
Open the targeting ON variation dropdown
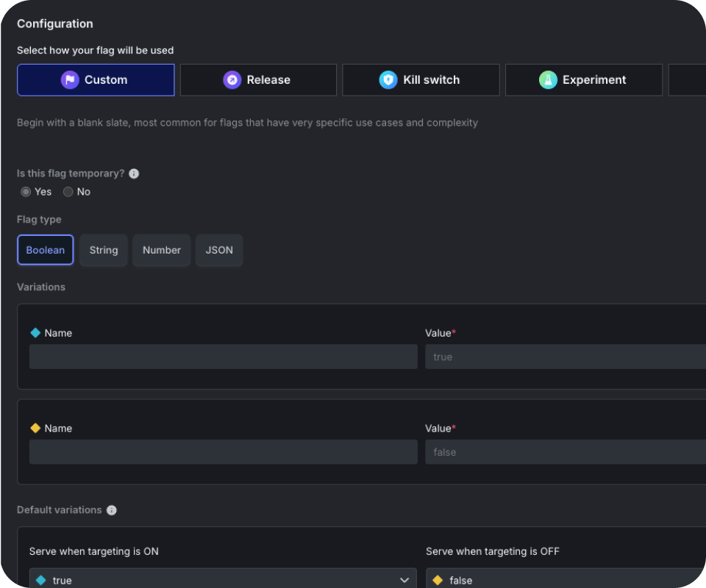pyautogui.click(x=224, y=579)
